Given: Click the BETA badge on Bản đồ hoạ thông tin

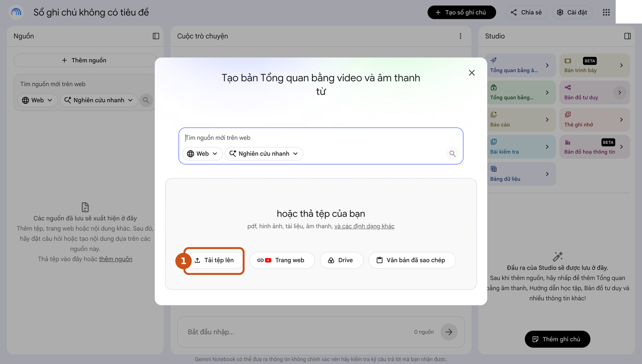Looking at the screenshot, I should 608,142.
